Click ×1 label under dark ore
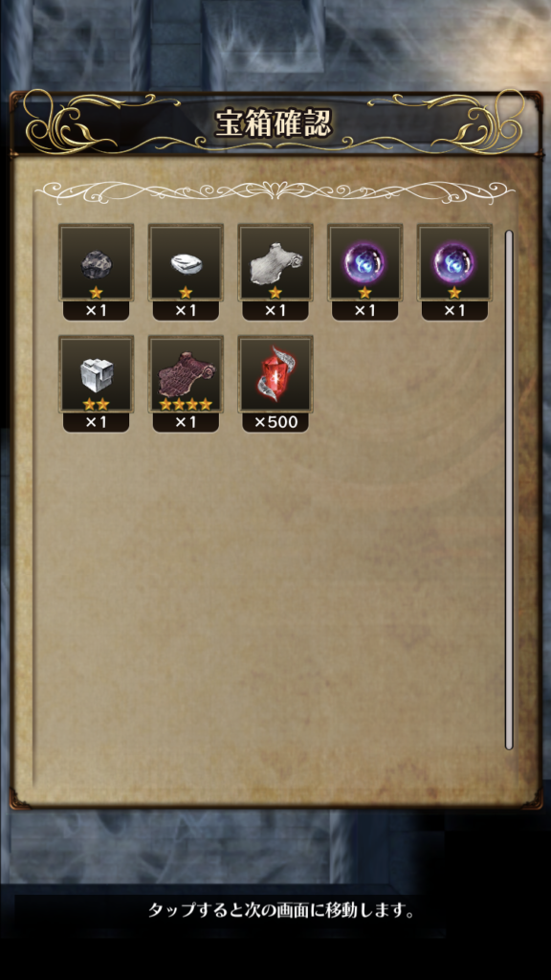This screenshot has width=551, height=980. (x=96, y=311)
